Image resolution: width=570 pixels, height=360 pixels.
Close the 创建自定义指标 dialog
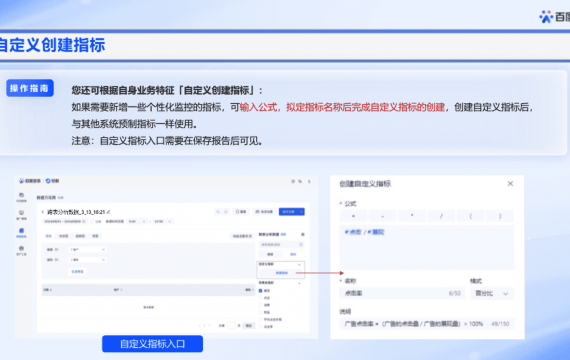click(510, 184)
